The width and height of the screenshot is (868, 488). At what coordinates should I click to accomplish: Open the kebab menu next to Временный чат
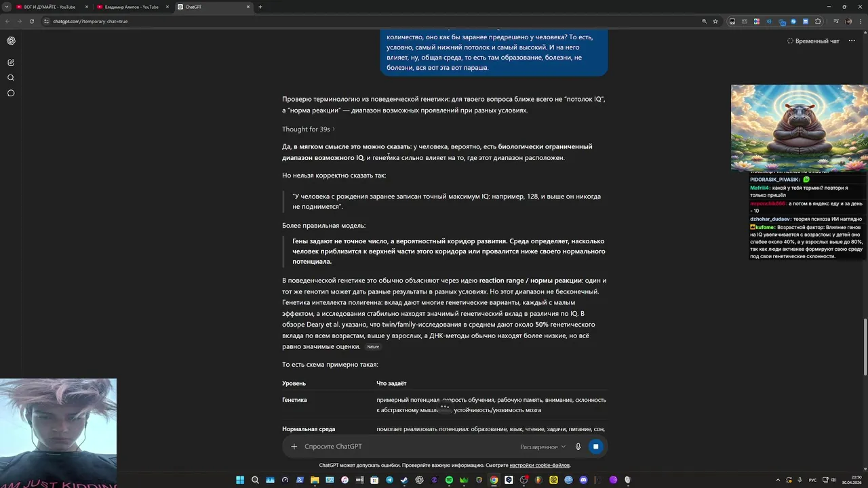tap(852, 41)
